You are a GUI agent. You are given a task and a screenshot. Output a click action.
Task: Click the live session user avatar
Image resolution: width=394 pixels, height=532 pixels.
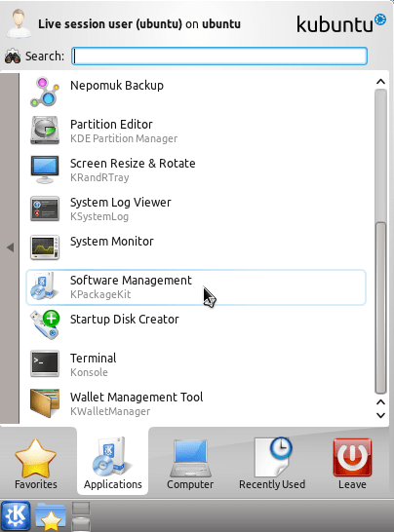click(x=19, y=23)
